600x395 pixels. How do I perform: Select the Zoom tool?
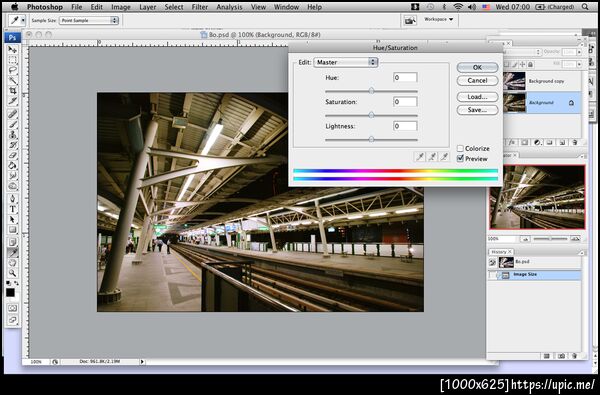click(13, 273)
